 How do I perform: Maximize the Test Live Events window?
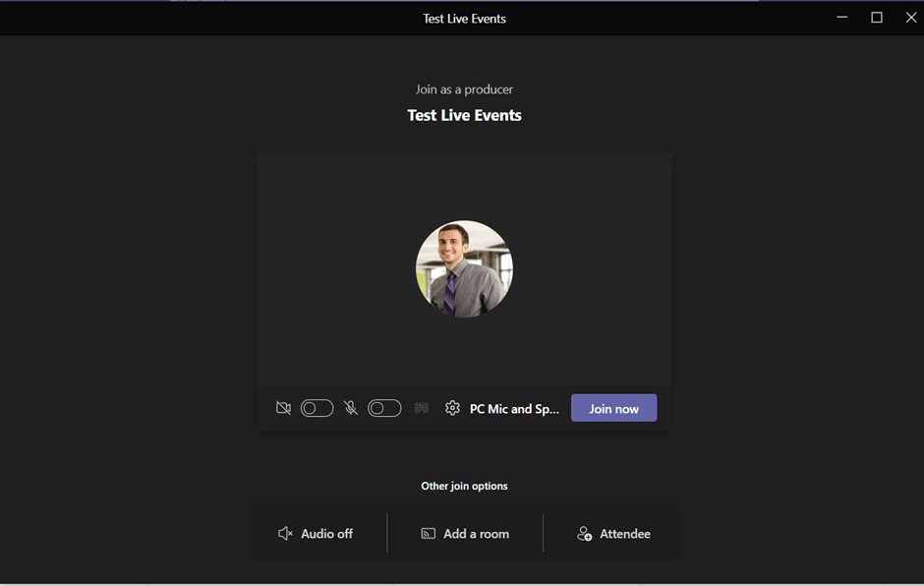877,18
